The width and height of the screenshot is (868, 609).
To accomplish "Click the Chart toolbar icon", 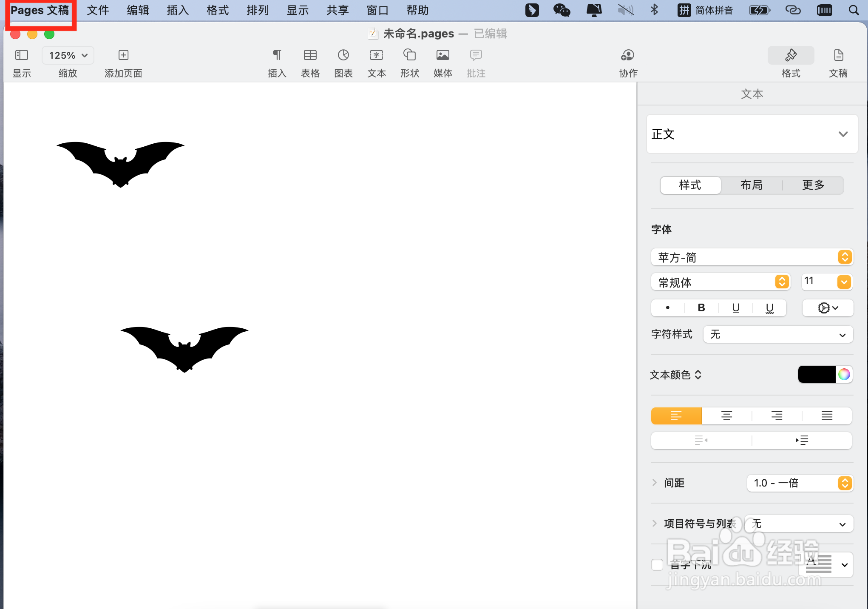I will 343,55.
